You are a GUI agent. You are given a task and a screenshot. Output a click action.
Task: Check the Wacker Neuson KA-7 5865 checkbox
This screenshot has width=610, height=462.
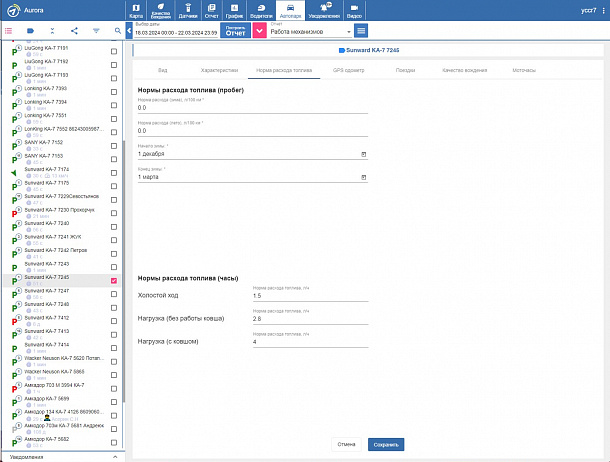point(114,375)
